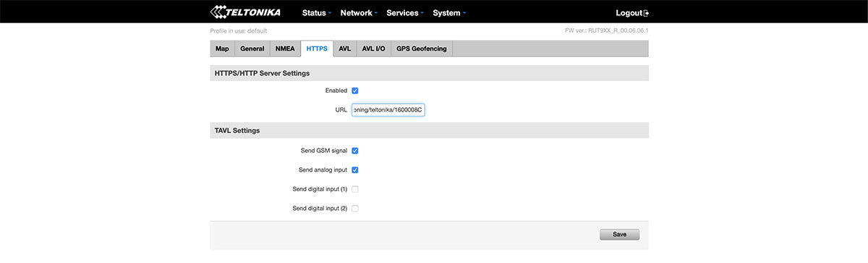Click into the URL input field
The width and height of the screenshot is (868, 263).
(388, 110)
